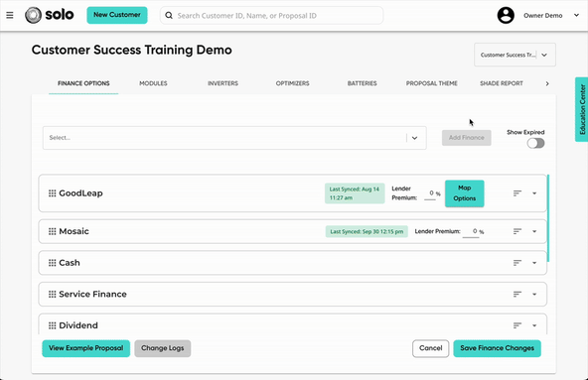Switch to the Proposal Theme tab
This screenshot has width=588, height=380.
pyautogui.click(x=432, y=83)
